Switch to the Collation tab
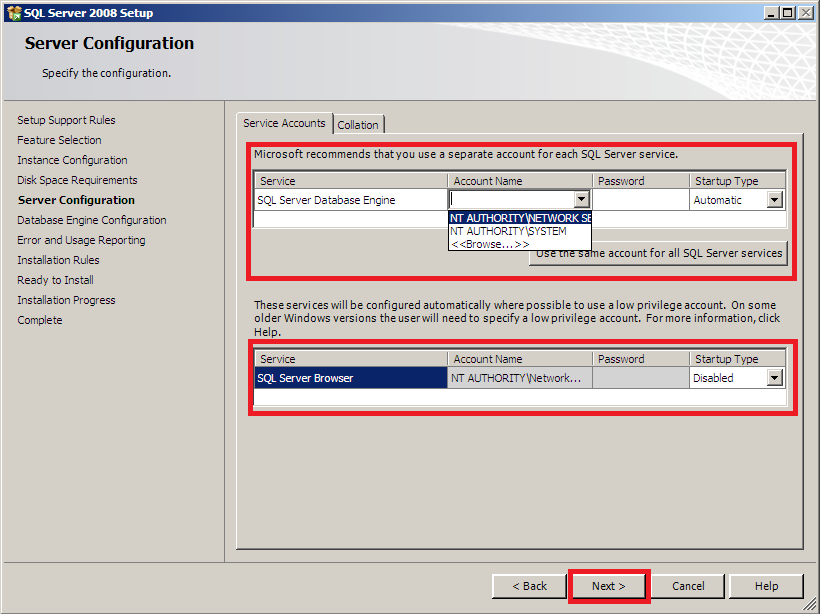 click(x=358, y=125)
